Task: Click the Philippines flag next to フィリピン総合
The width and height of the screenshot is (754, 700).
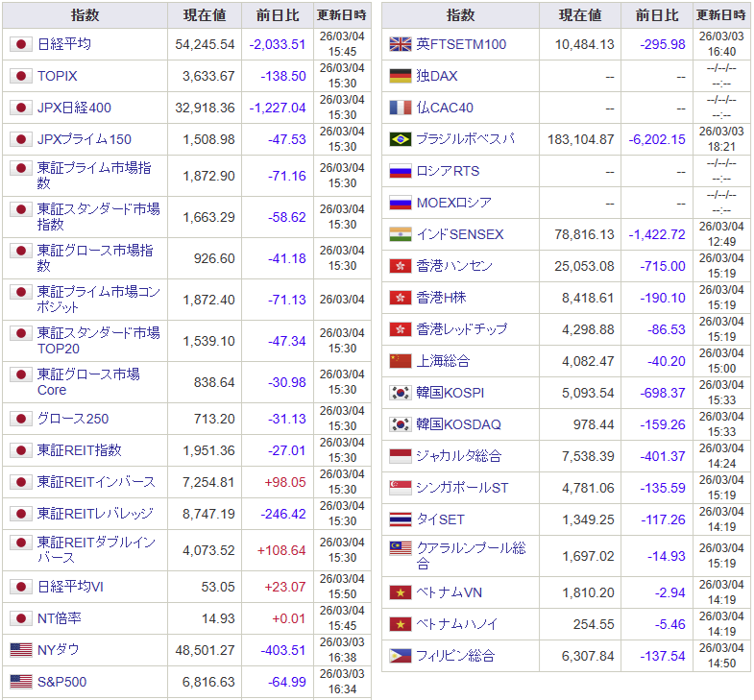Action: (x=400, y=656)
